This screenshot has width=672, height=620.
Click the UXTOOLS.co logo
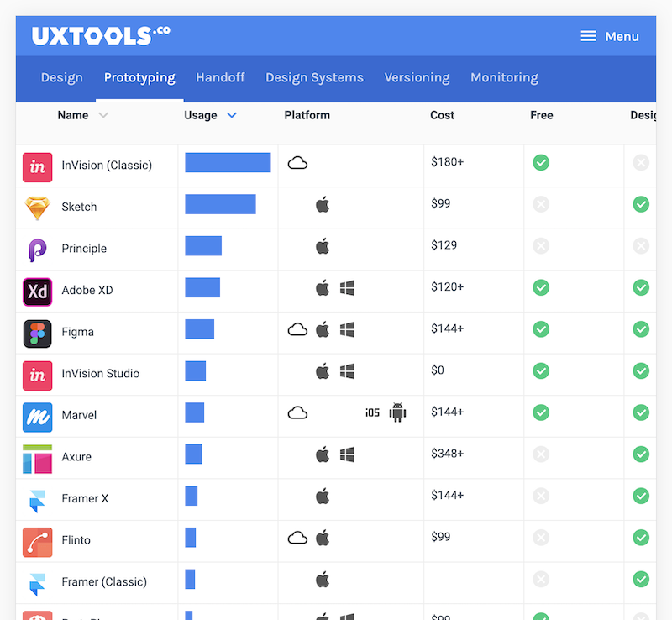[101, 36]
